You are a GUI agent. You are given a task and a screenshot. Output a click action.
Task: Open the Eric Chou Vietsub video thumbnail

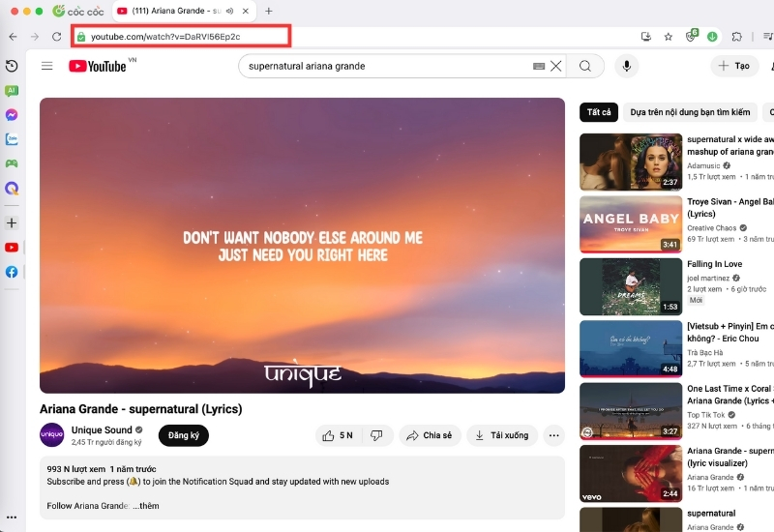[631, 349]
